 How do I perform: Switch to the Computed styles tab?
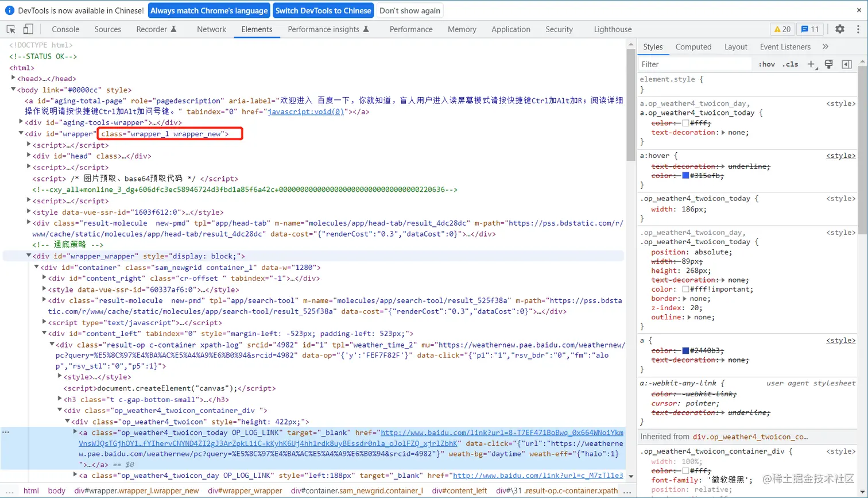[x=693, y=47]
